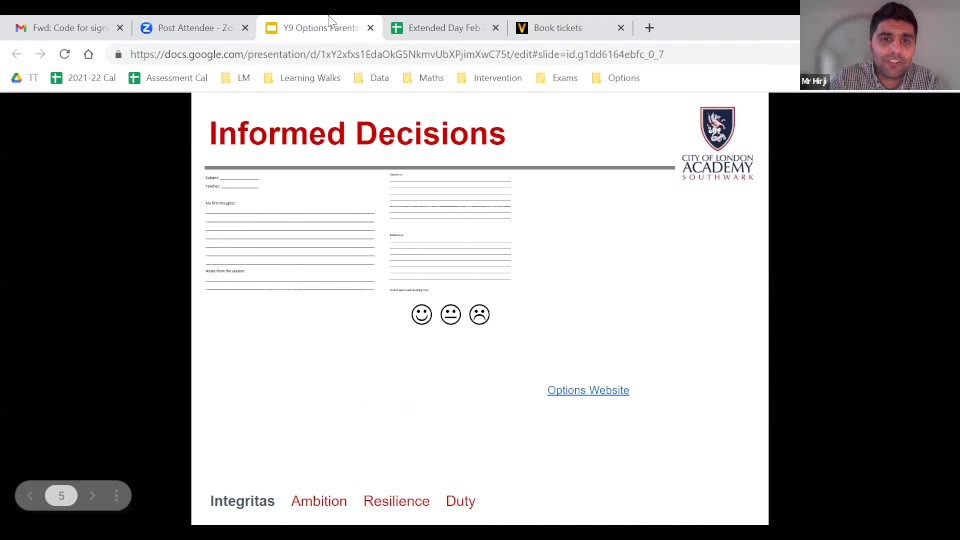Open the Learning Walks bookmark folder
Screen dimensions: 960x540
(302, 78)
